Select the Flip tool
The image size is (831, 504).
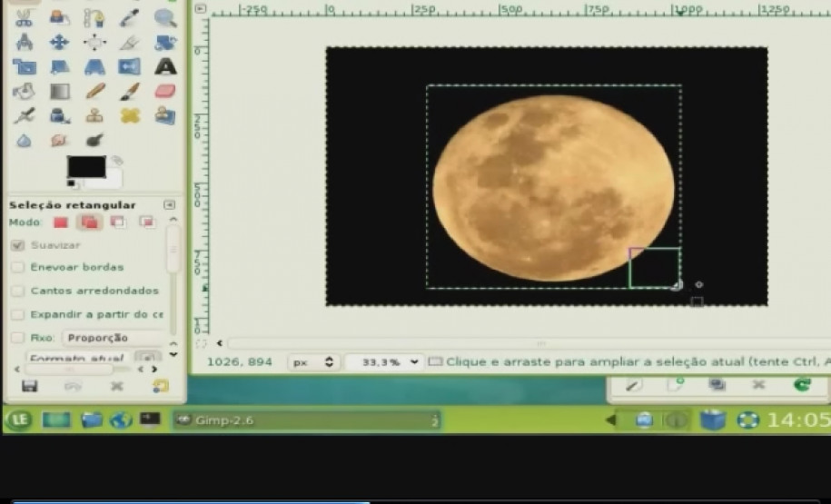coord(130,66)
